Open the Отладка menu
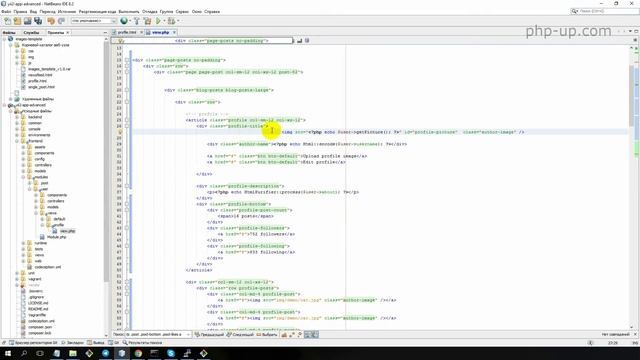 tap(149, 12)
